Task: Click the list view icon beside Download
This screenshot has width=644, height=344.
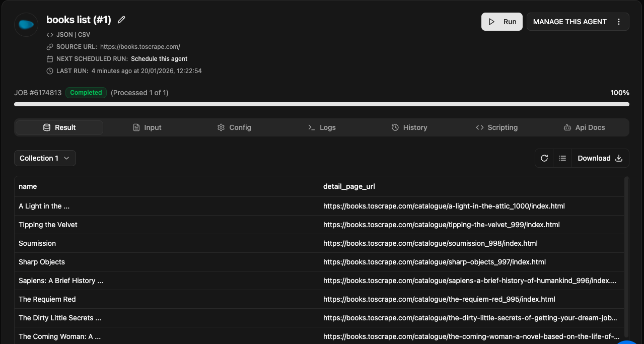Action: [562, 158]
